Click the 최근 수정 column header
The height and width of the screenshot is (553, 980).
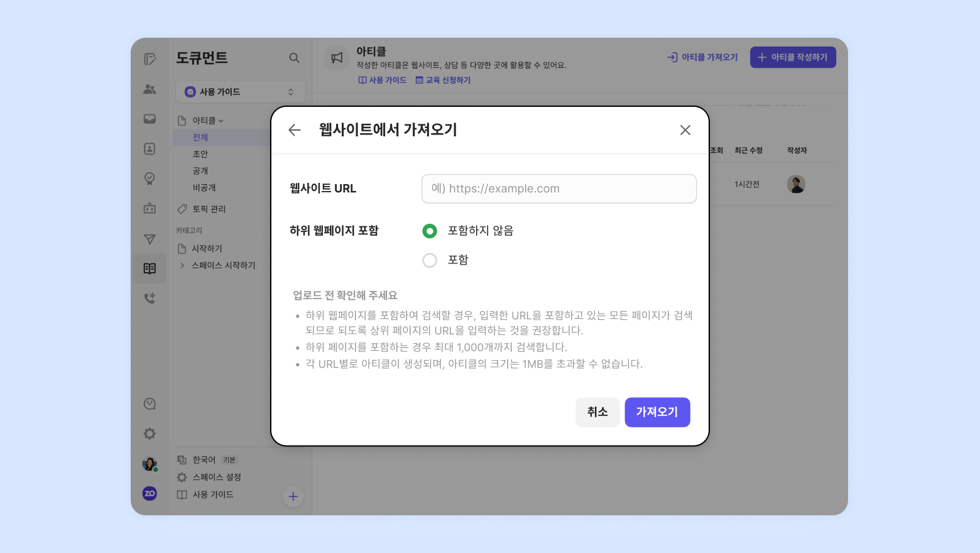click(x=749, y=151)
